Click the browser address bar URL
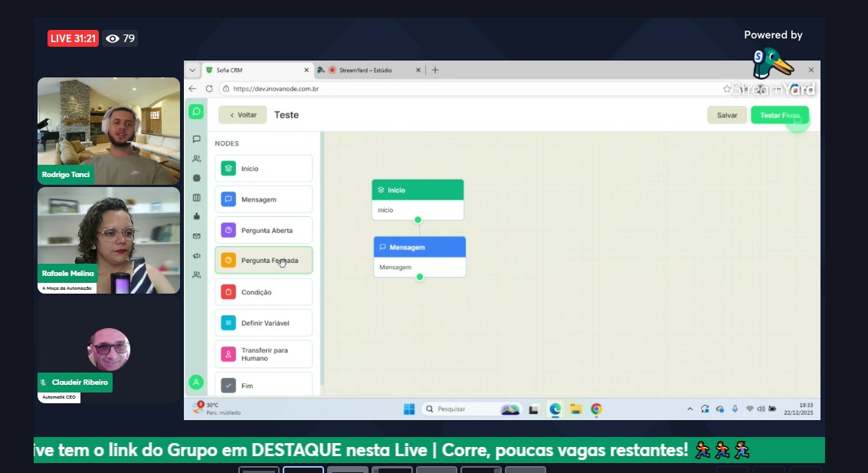868x473 pixels. click(x=460, y=89)
